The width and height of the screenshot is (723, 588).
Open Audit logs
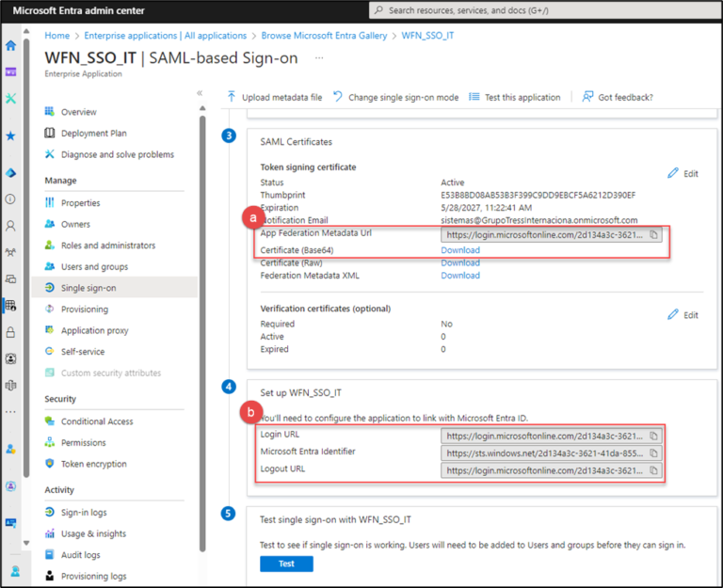tap(81, 555)
